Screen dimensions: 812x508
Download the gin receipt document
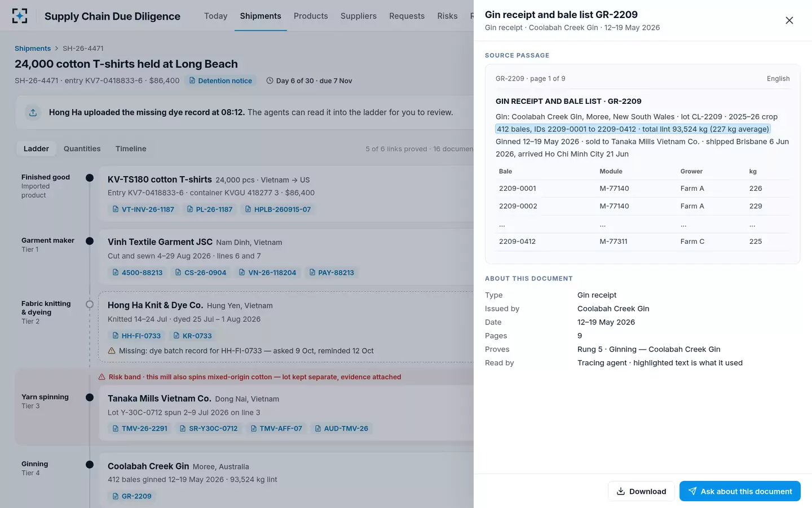click(x=641, y=491)
